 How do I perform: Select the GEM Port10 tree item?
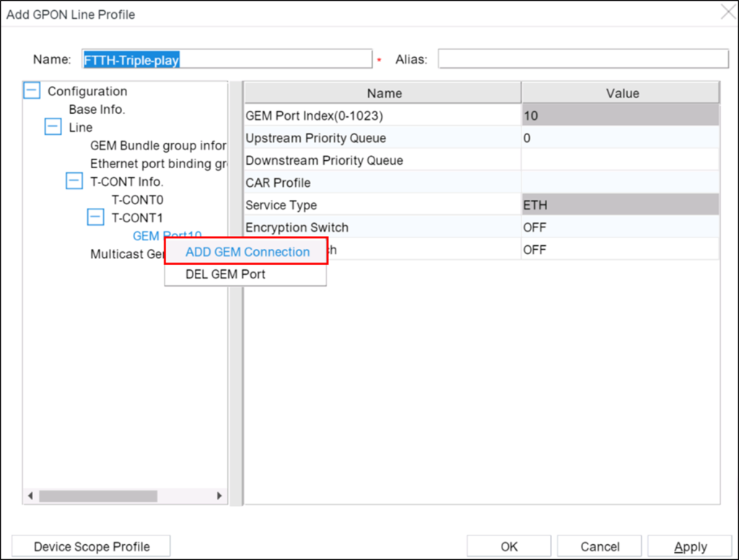167,235
